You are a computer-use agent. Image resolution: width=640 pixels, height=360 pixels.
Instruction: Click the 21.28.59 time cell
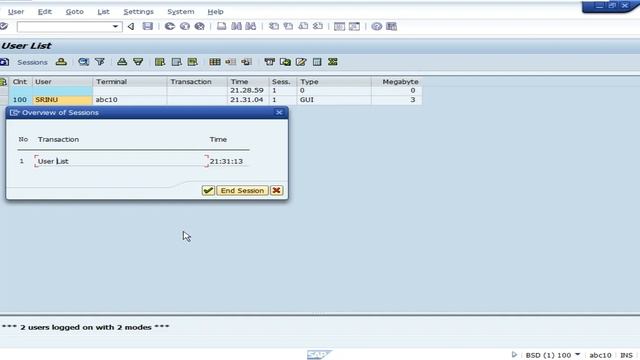[248, 90]
